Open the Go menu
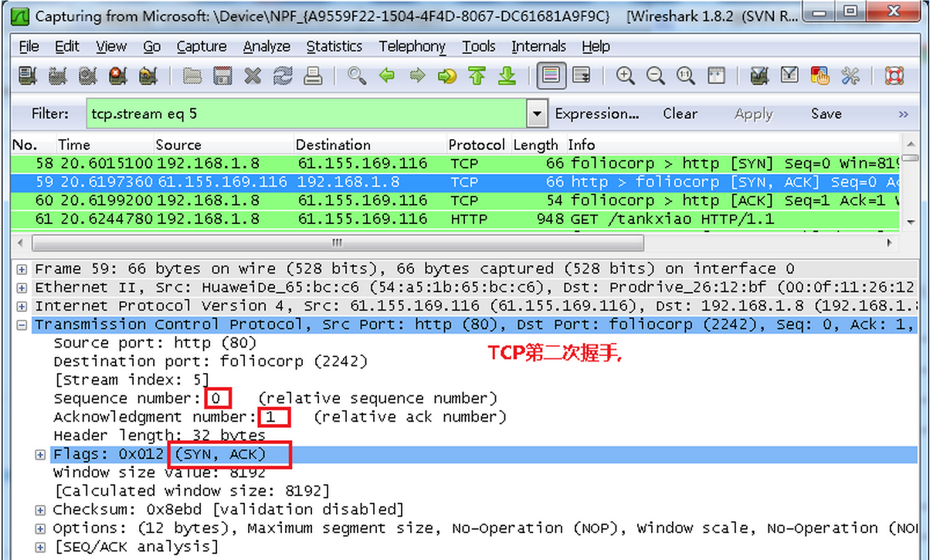The image size is (930, 560). 152,46
